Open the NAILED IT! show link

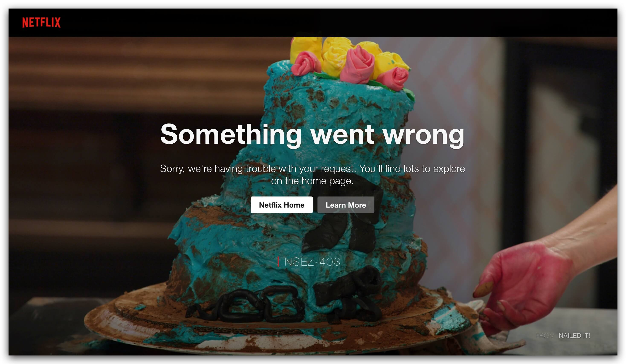pyautogui.click(x=574, y=335)
